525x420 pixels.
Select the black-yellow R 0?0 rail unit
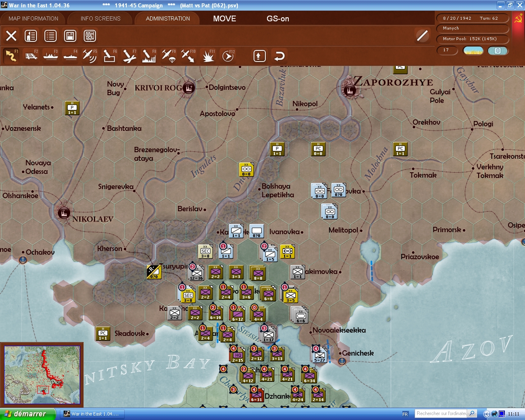pos(154,272)
